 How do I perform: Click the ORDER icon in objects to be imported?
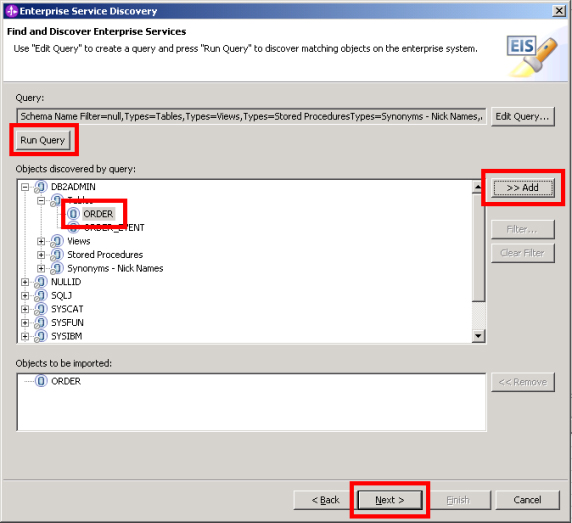(x=41, y=381)
